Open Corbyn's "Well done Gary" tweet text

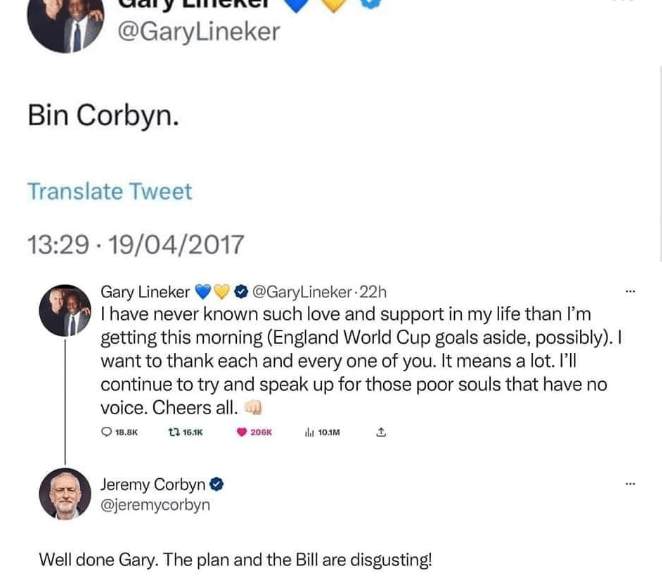235,560
